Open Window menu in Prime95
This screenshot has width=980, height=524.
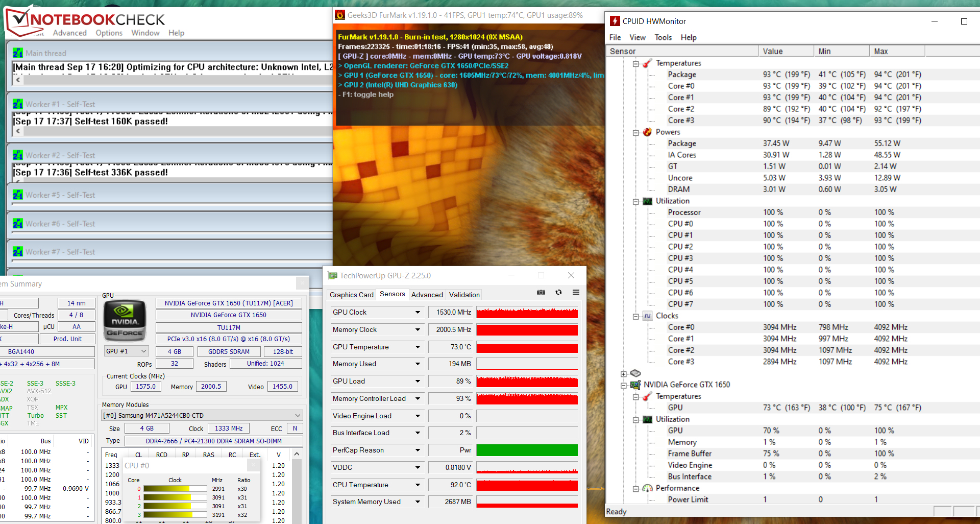click(145, 33)
